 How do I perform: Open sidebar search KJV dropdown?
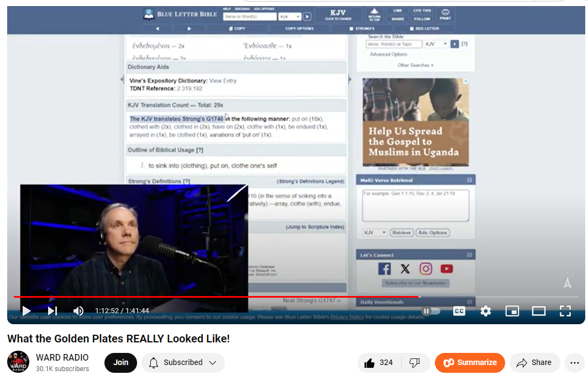click(x=437, y=44)
